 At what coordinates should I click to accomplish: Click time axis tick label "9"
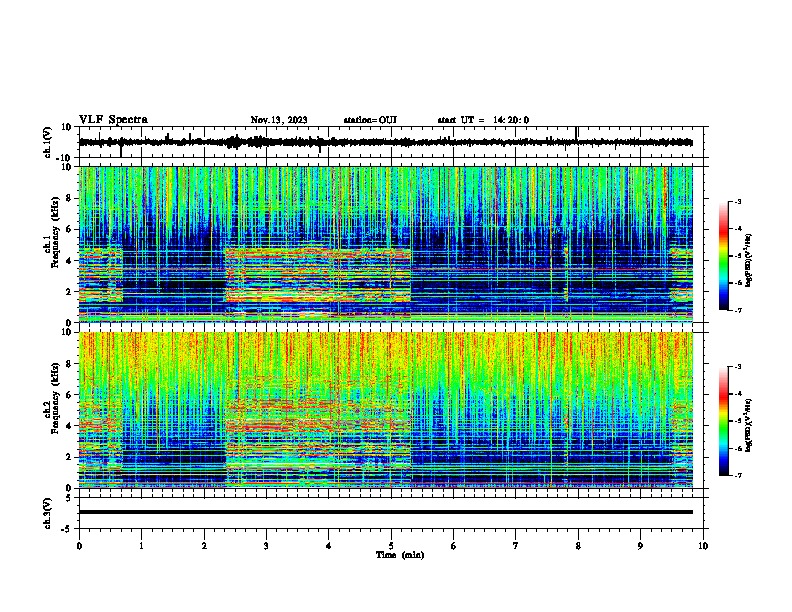tap(640, 546)
